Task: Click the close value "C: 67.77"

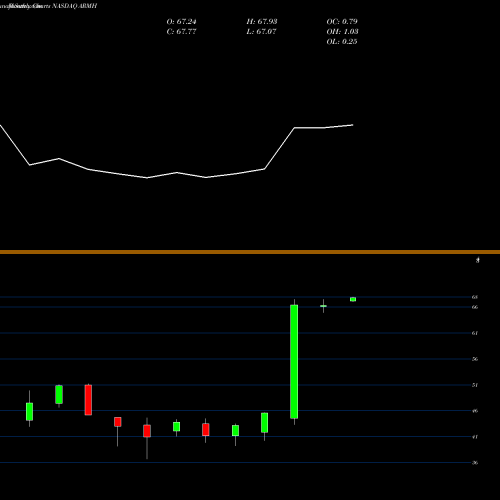Action: point(181,32)
